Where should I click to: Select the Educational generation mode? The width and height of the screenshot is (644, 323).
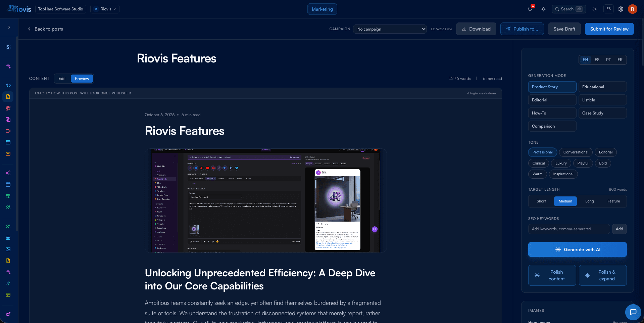602,87
